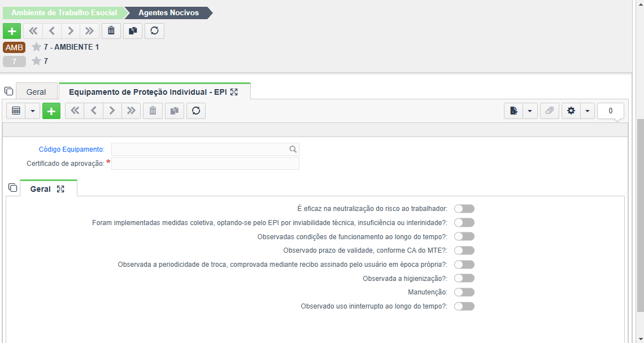Toggle 'Observada a higienização' switch

pyautogui.click(x=464, y=279)
